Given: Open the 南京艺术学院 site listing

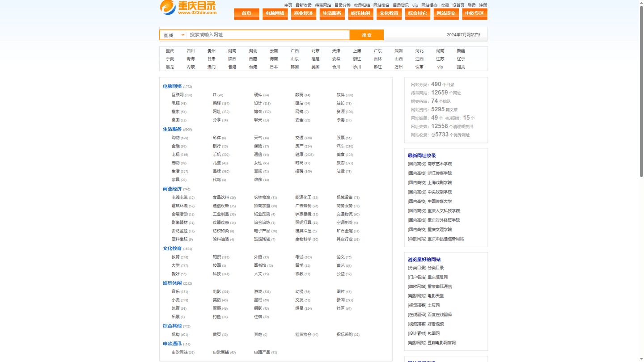Looking at the screenshot, I should [x=440, y=164].
